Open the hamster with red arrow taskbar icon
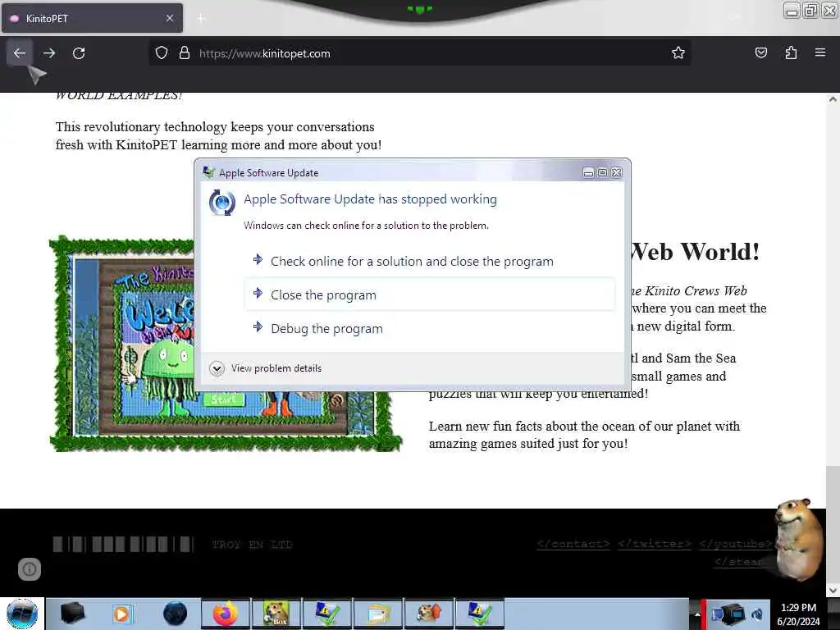 tap(429, 614)
